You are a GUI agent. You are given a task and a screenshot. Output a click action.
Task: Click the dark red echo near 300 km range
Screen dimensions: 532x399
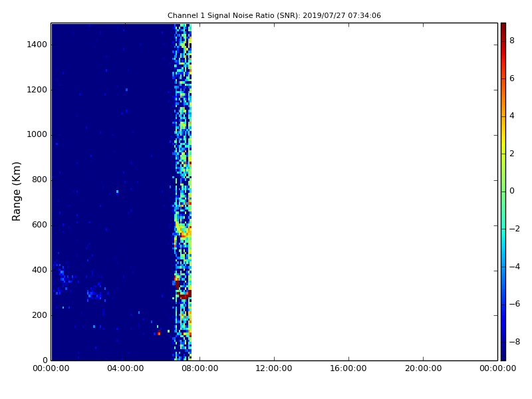[x=186, y=295]
